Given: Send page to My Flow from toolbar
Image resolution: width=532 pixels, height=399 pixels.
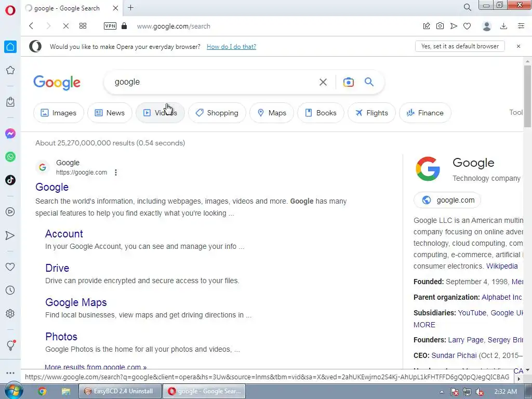Looking at the screenshot, I should (x=454, y=26).
